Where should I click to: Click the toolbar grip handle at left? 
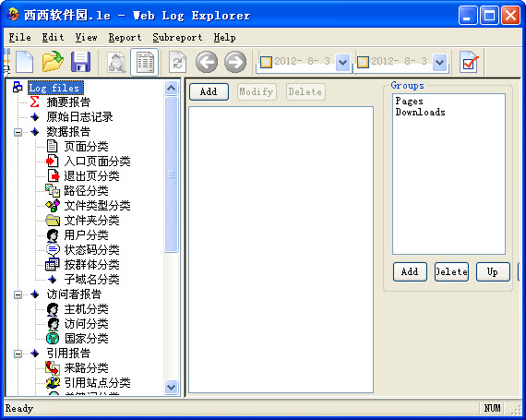click(6, 62)
